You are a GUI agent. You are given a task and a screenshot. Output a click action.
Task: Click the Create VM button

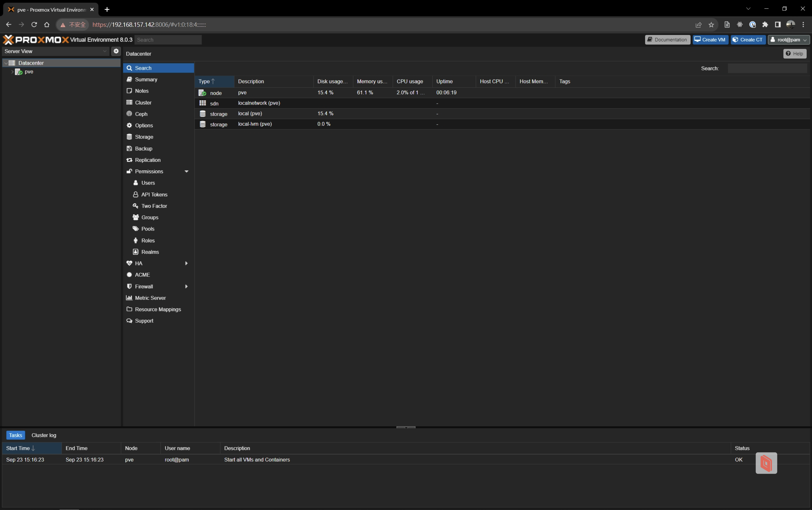pos(710,40)
